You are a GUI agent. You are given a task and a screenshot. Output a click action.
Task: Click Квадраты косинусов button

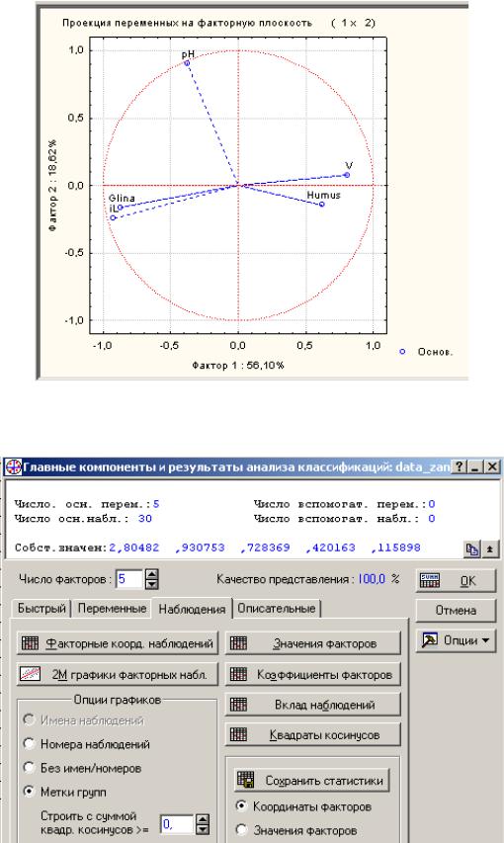tap(313, 735)
